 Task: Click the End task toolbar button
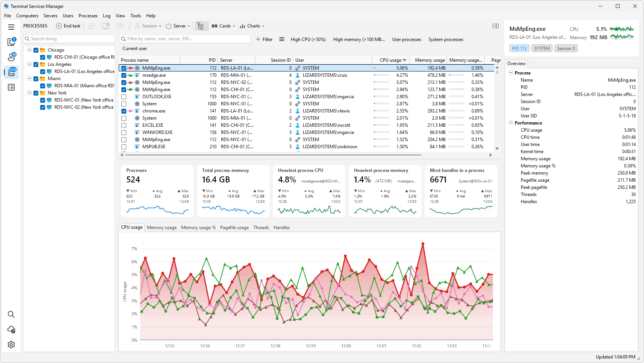pos(68,26)
